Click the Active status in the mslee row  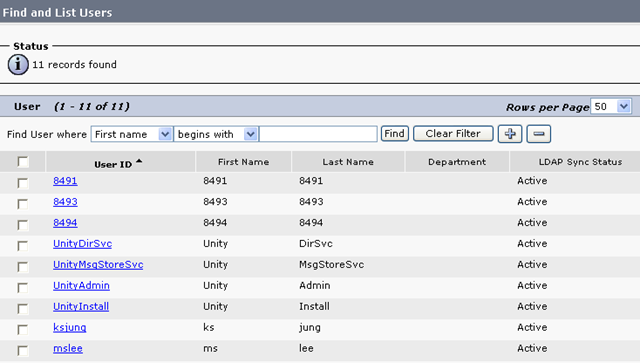point(532,348)
